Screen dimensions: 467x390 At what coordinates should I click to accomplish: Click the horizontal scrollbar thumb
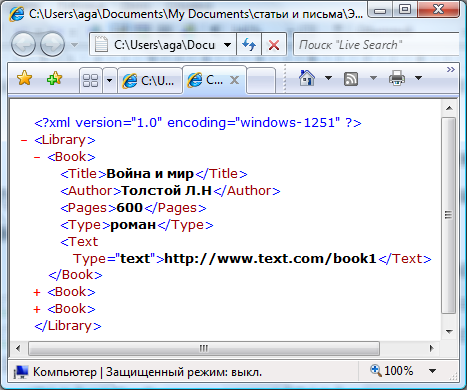tap(204, 348)
